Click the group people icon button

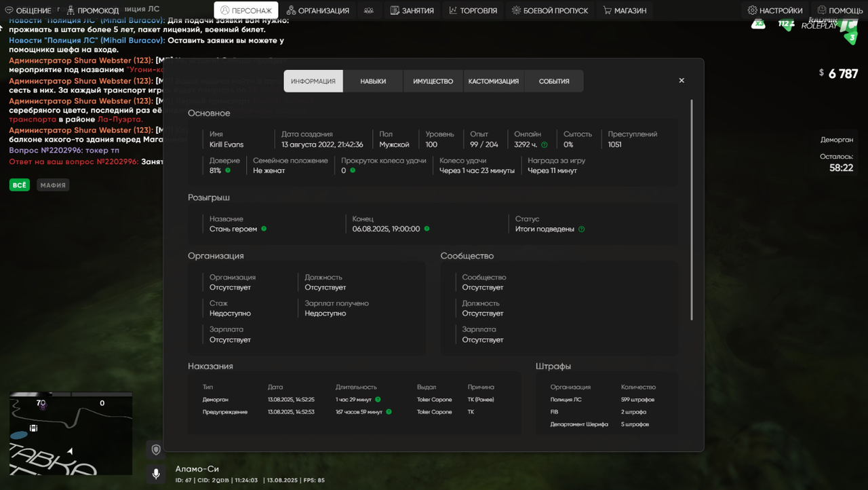coord(368,10)
